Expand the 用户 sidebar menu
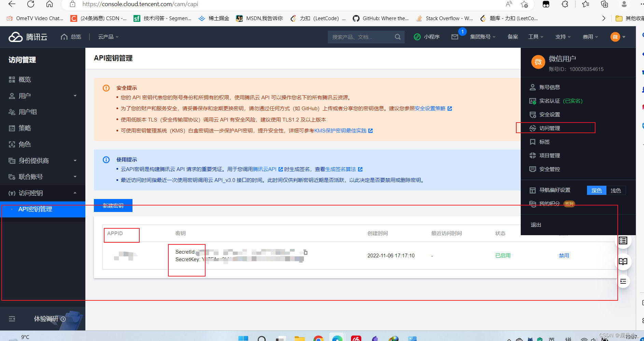This screenshot has height=341, width=644. click(x=43, y=96)
